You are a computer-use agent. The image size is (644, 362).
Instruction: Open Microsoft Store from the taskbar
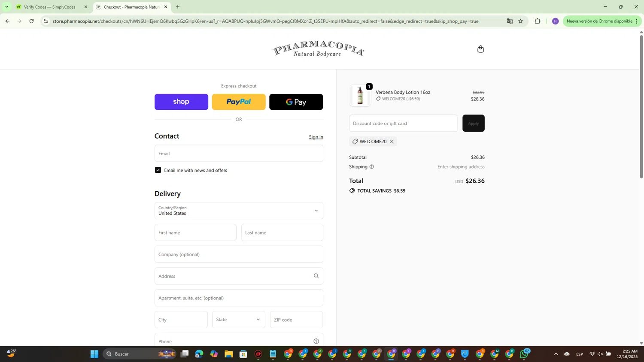(x=243, y=354)
